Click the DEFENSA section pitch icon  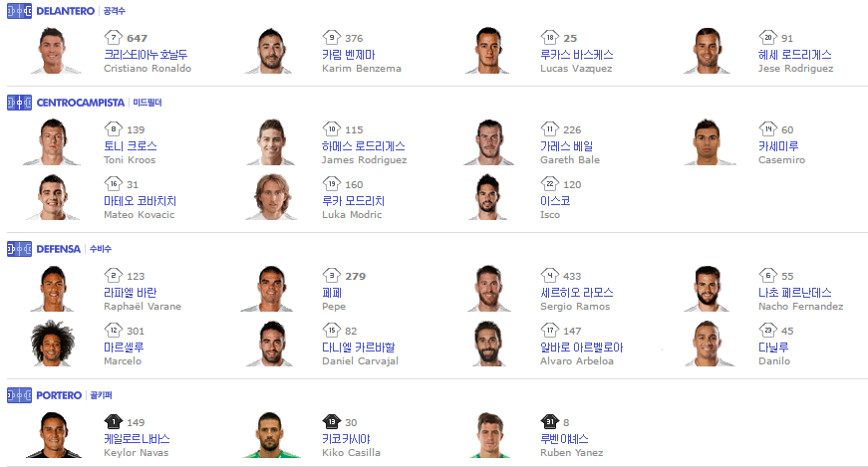coord(19,248)
